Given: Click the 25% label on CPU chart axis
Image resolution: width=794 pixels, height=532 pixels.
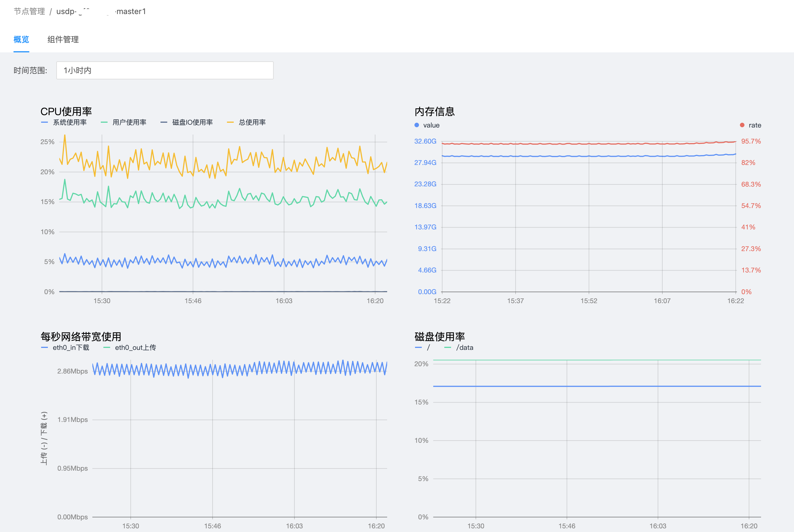Looking at the screenshot, I should click(47, 142).
